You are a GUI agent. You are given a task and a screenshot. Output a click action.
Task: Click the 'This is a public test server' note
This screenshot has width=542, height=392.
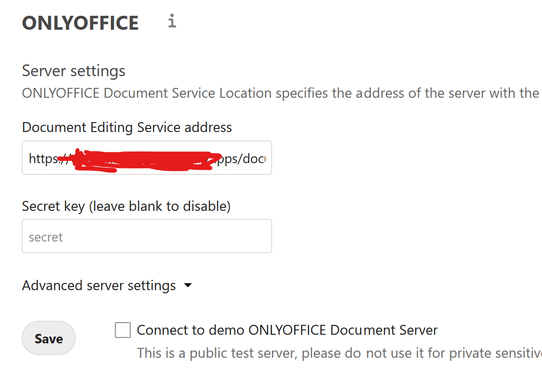tap(339, 353)
